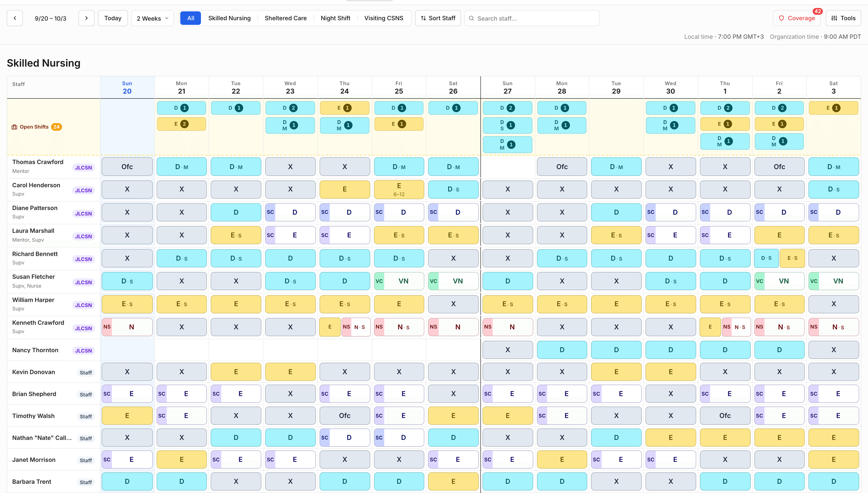The height and width of the screenshot is (493, 868).
Task: Open Monday 21 open shift D
Action: pyautogui.click(x=181, y=108)
